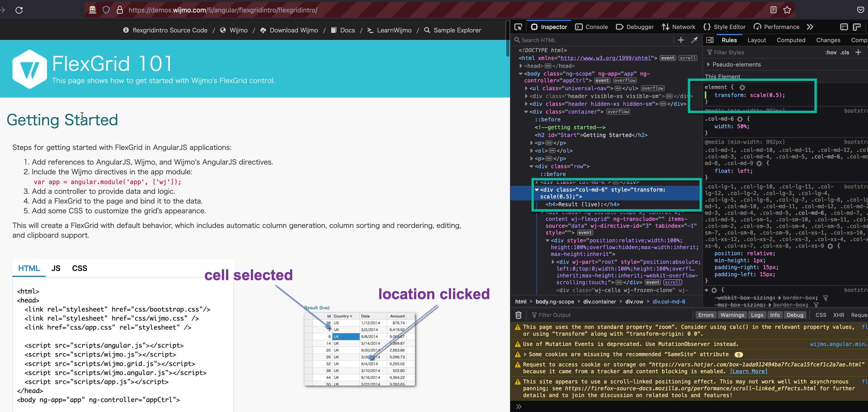Expand the Pseudo-elements section

click(x=708, y=64)
